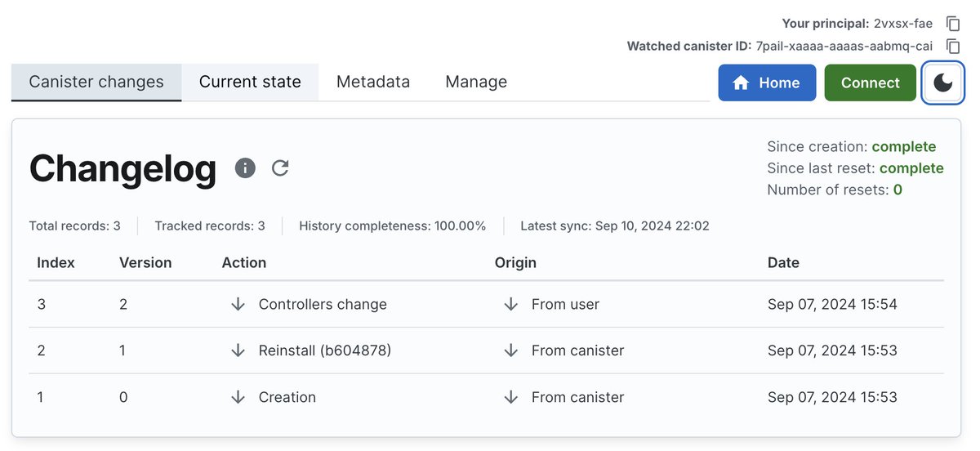Click the Changelog heading
The image size is (980, 451).
[x=122, y=169]
